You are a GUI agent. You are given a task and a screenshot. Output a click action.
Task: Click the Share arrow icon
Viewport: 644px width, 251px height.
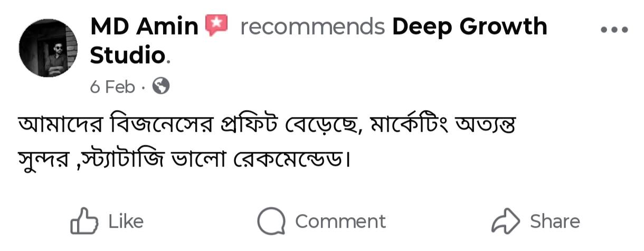pyautogui.click(x=505, y=221)
